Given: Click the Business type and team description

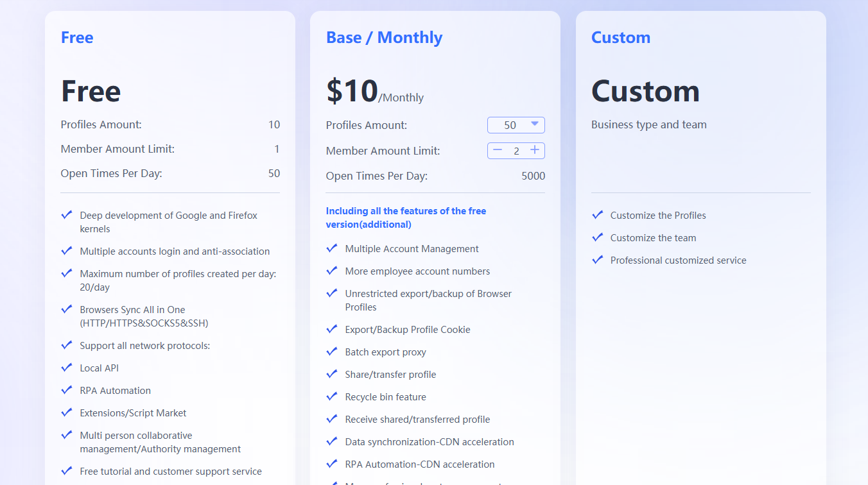Looking at the screenshot, I should (648, 124).
